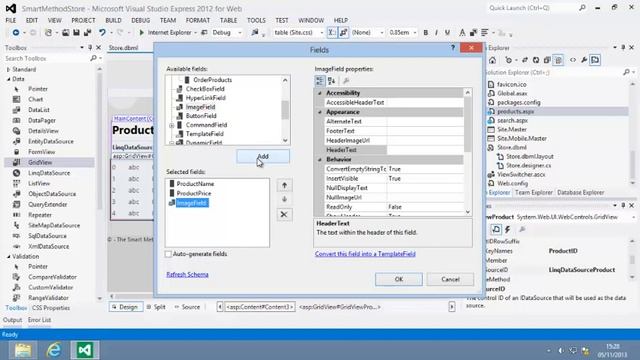Show events lightning icon in Properties window

tap(507, 229)
